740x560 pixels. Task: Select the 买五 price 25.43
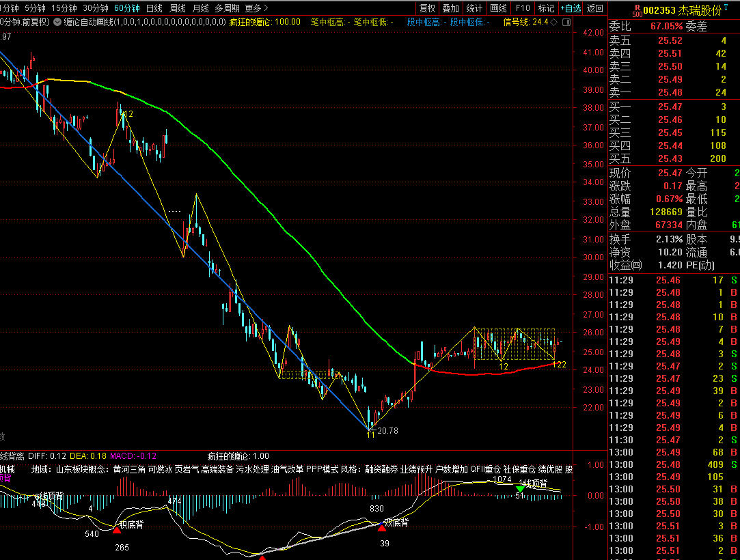[x=670, y=158]
